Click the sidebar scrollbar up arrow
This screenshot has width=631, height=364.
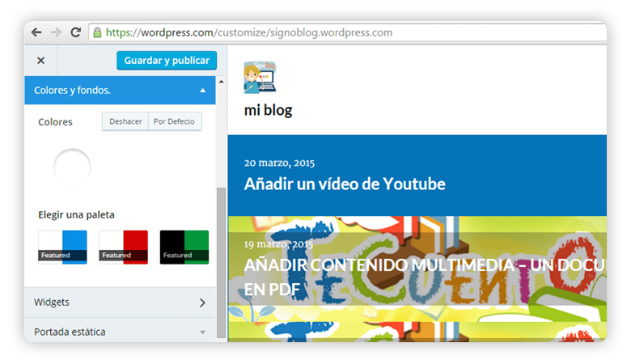(x=222, y=82)
